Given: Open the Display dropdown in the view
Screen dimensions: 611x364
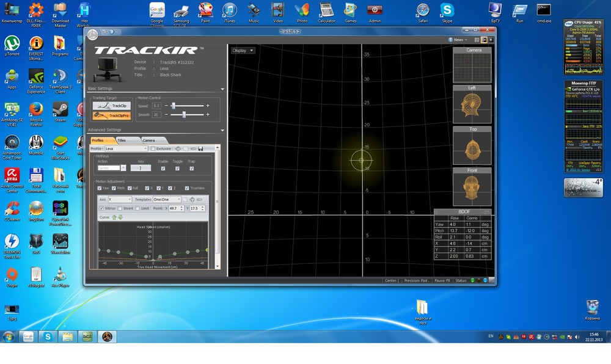Looking at the screenshot, I should 243,51.
